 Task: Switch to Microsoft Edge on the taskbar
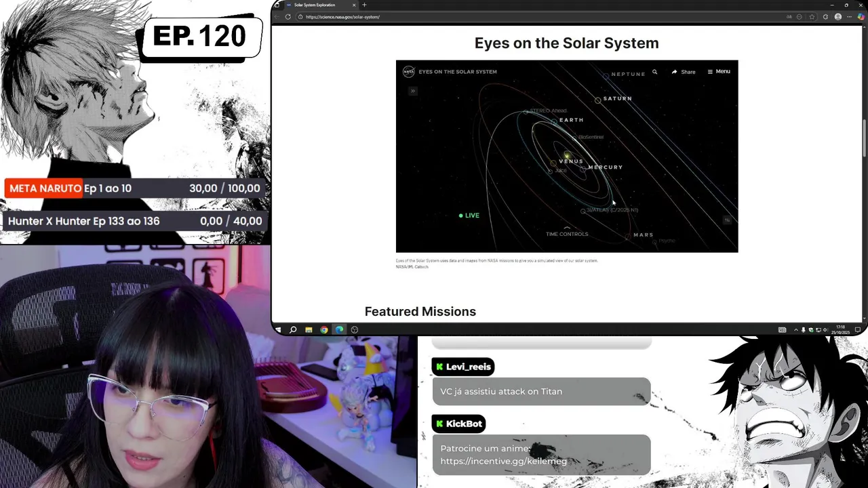[339, 330]
